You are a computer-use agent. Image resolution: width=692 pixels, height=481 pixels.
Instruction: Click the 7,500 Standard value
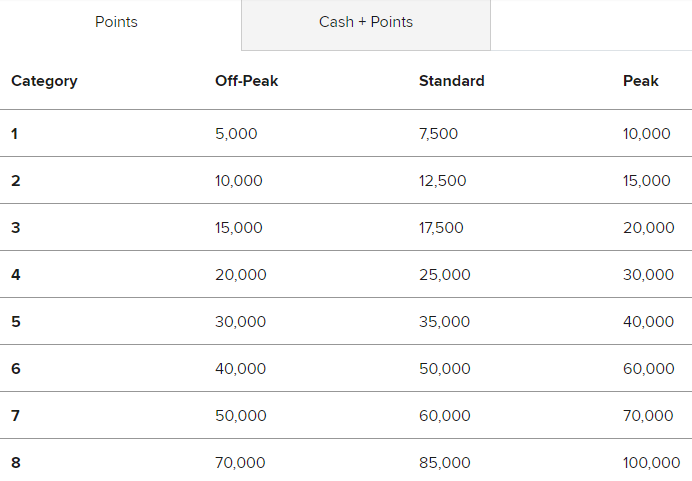[438, 134]
